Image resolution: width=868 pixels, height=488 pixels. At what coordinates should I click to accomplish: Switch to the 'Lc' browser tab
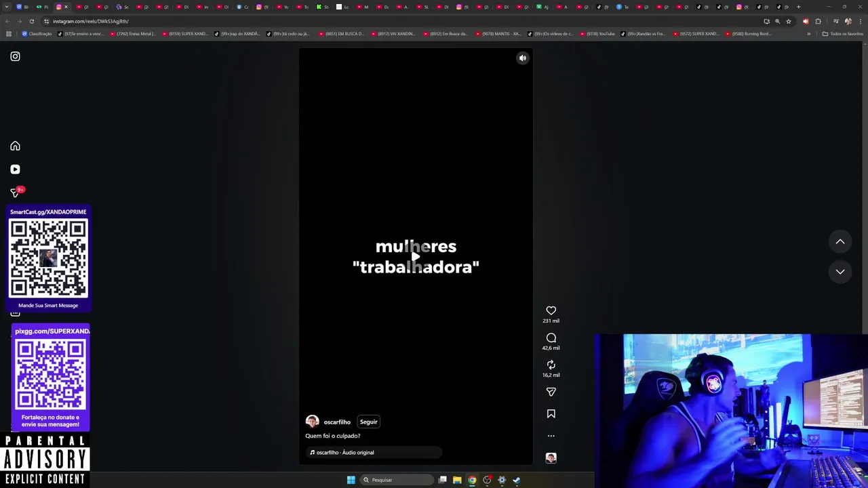(342, 7)
